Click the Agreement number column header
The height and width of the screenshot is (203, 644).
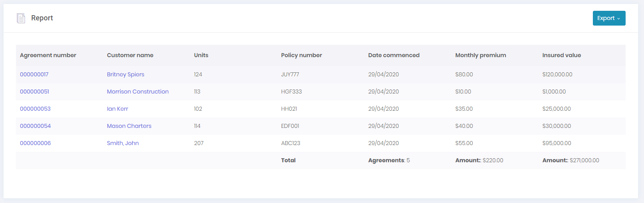coord(48,55)
